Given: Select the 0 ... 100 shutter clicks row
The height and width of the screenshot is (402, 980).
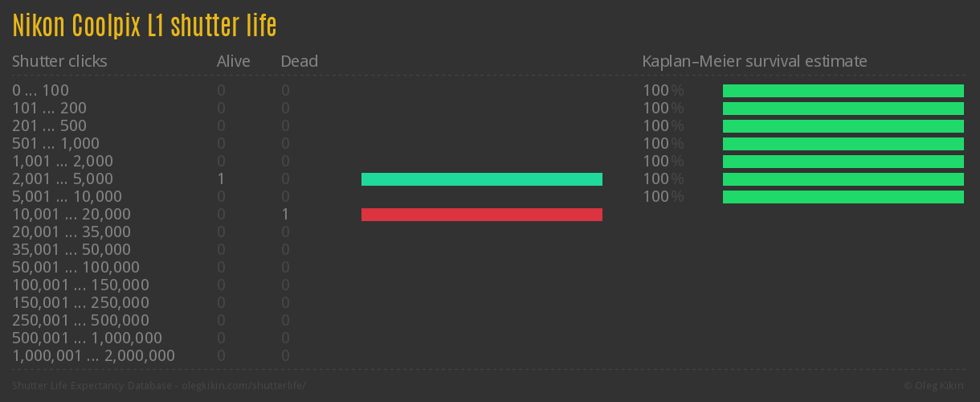Looking at the screenshot, I should (41, 91).
